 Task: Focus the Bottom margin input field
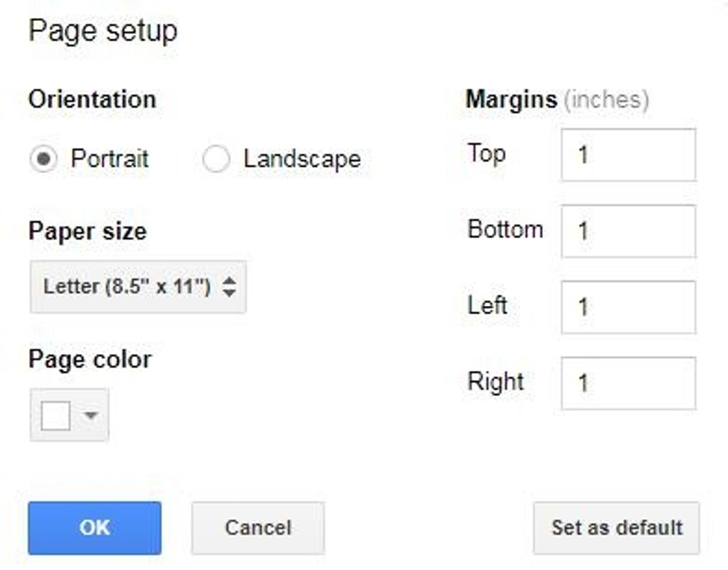pos(628,231)
